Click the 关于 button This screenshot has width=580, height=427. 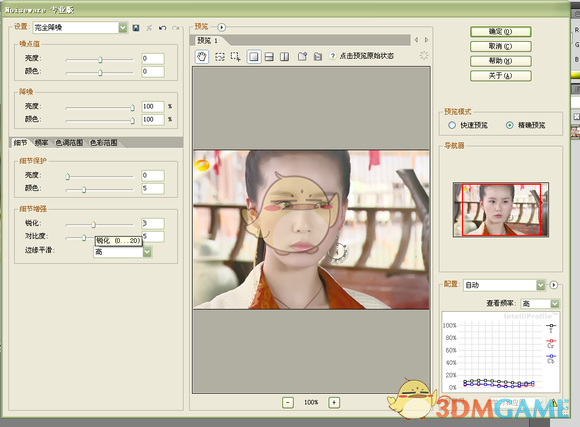501,76
